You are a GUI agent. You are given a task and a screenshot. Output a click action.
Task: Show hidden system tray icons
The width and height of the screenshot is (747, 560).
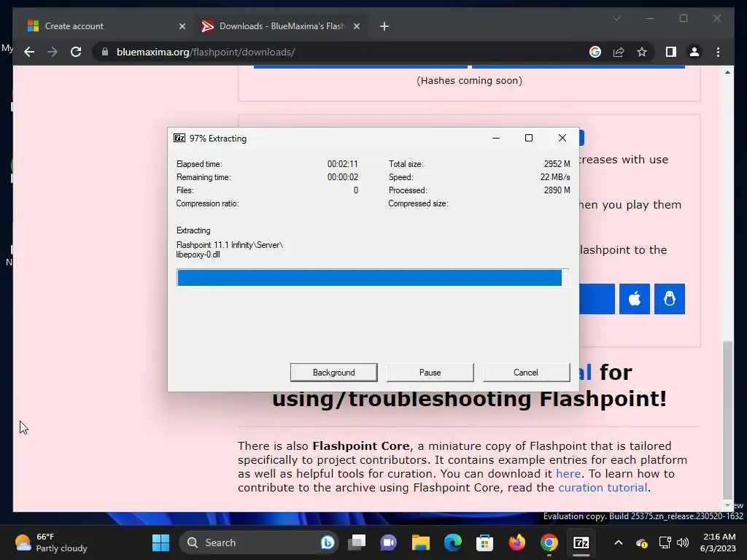point(619,542)
